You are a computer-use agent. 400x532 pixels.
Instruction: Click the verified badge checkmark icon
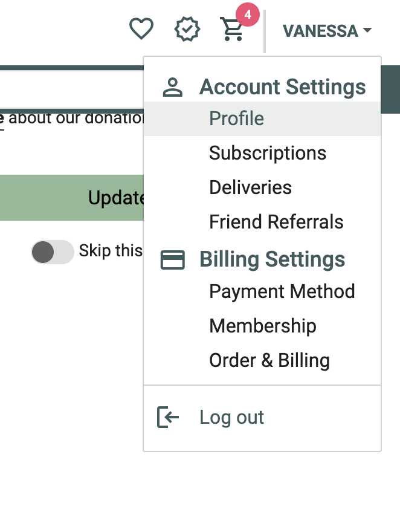[187, 29]
